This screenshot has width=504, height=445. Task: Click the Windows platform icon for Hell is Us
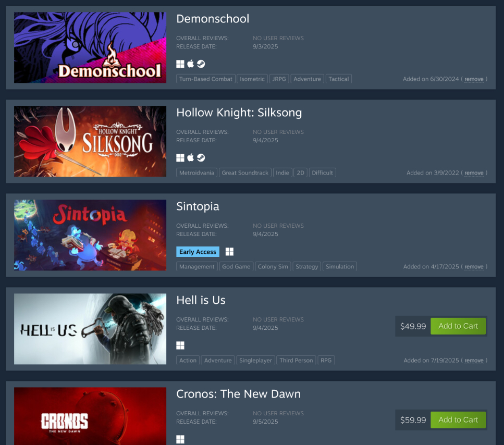[x=180, y=345]
